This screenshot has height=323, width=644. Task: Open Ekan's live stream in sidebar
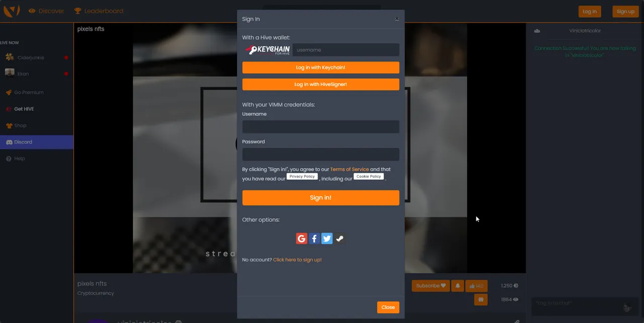[36, 74]
